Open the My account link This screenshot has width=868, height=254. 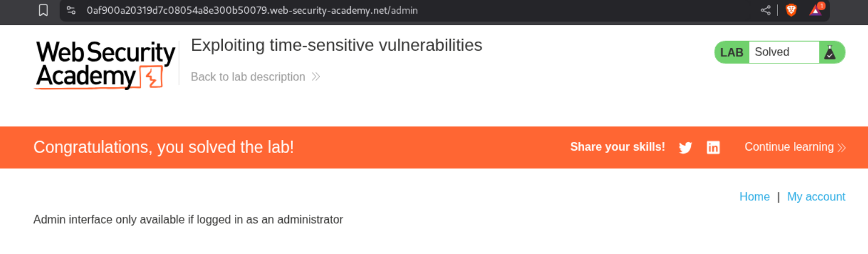816,197
